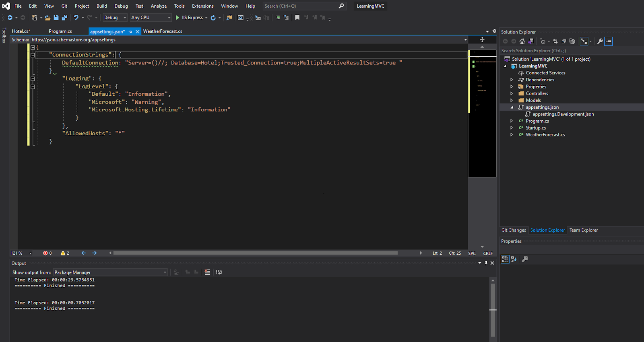Click the Output window vertical scrollbar
The width and height of the screenshot is (644, 342).
pos(493,310)
